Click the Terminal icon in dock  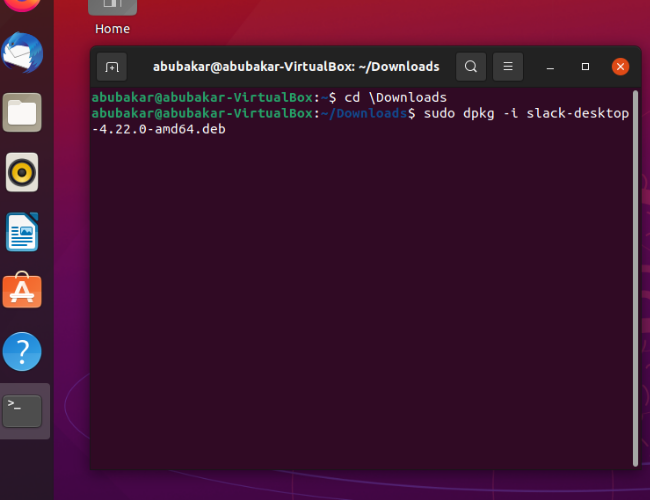[x=23, y=410]
